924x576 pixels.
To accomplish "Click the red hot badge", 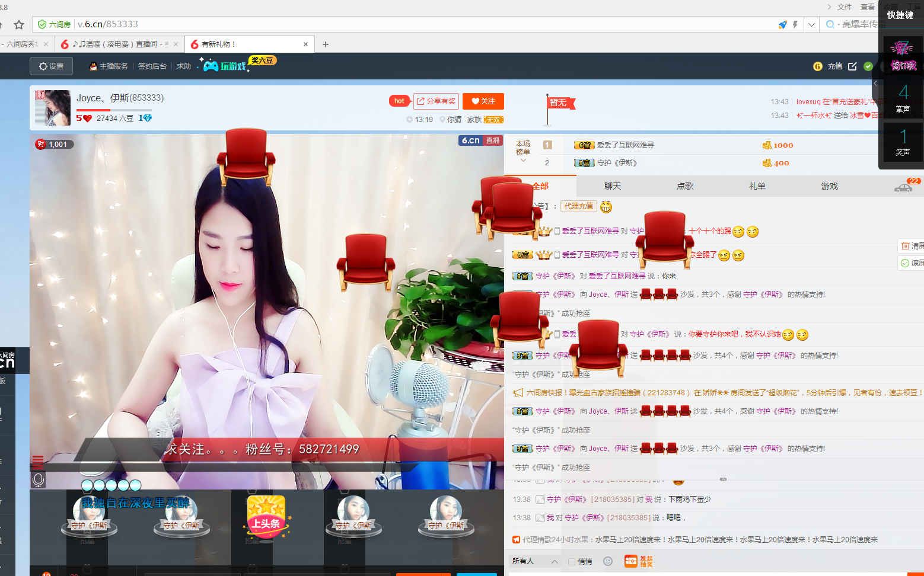I will pos(399,101).
